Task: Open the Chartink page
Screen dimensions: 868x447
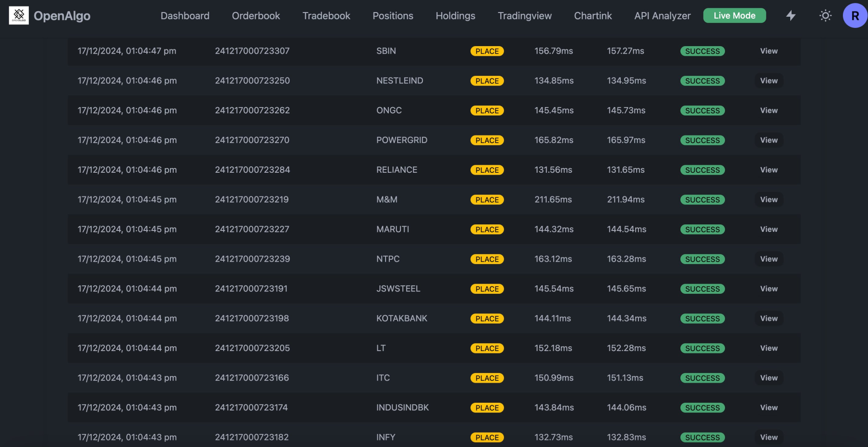Action: 593,16
